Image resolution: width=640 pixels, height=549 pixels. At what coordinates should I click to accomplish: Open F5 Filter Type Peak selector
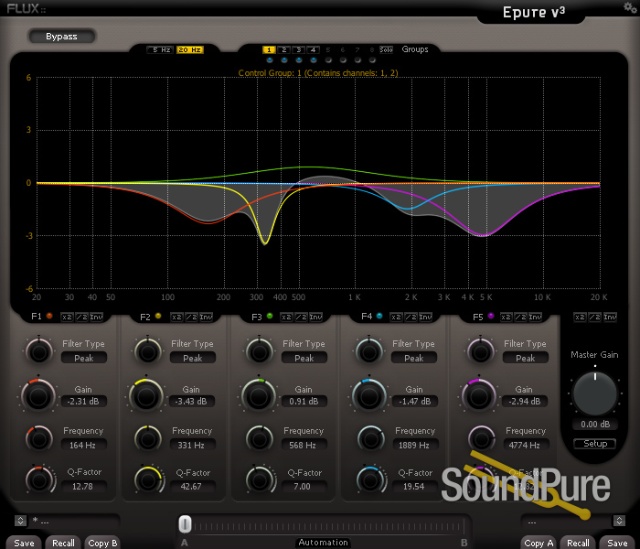click(x=525, y=358)
